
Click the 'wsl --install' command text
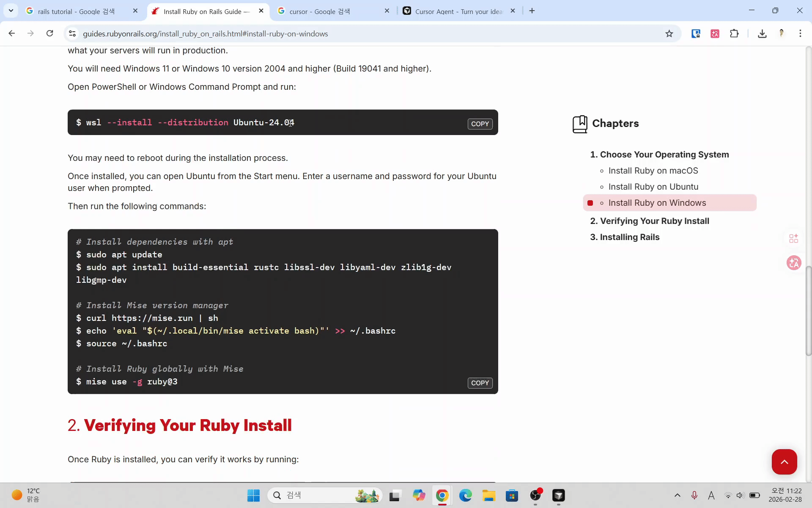185,122
